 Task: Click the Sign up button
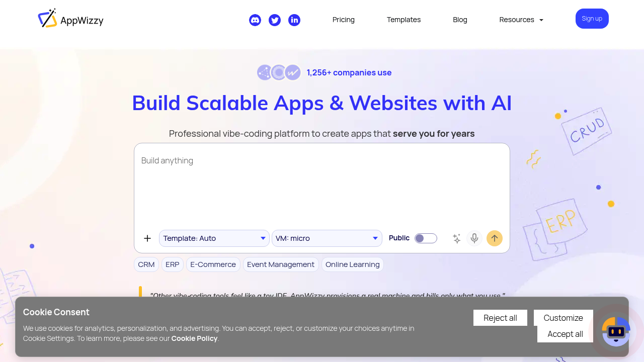tap(592, 19)
